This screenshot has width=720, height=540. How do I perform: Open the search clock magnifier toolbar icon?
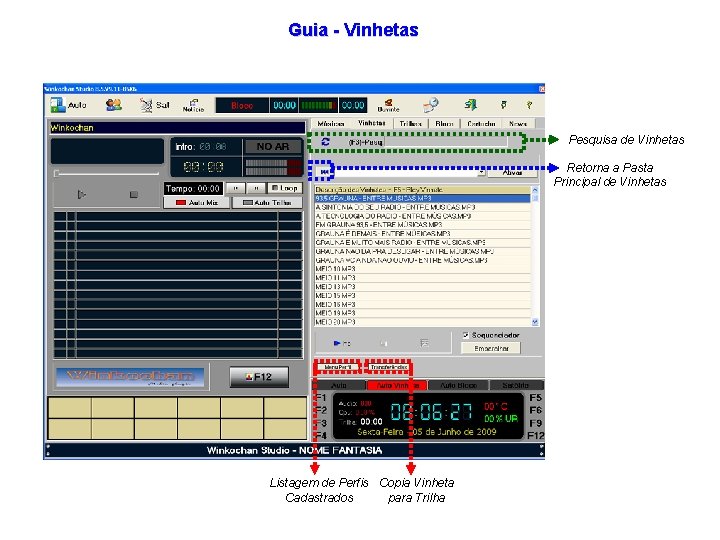[x=431, y=105]
